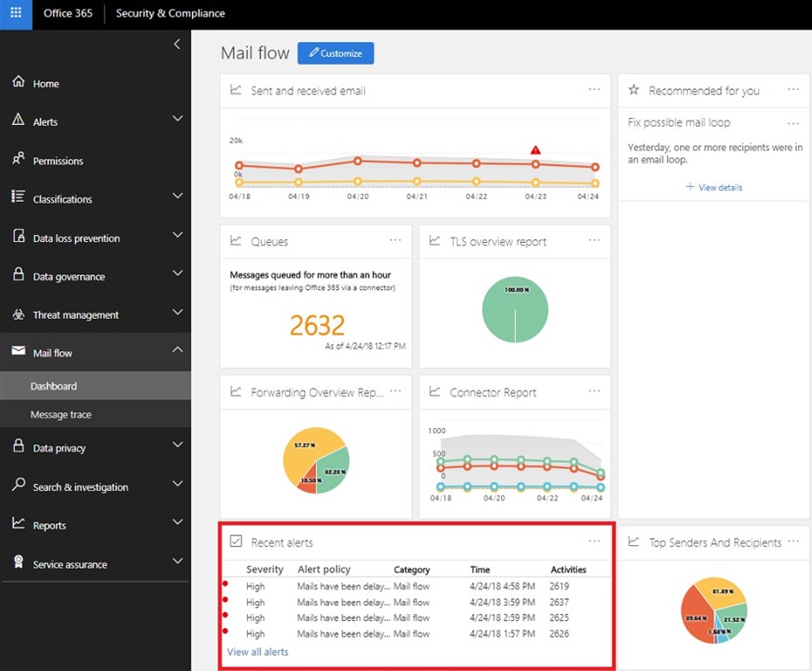This screenshot has width=812, height=671.
Task: Click the TLS overview green pie chart
Action: click(515, 310)
